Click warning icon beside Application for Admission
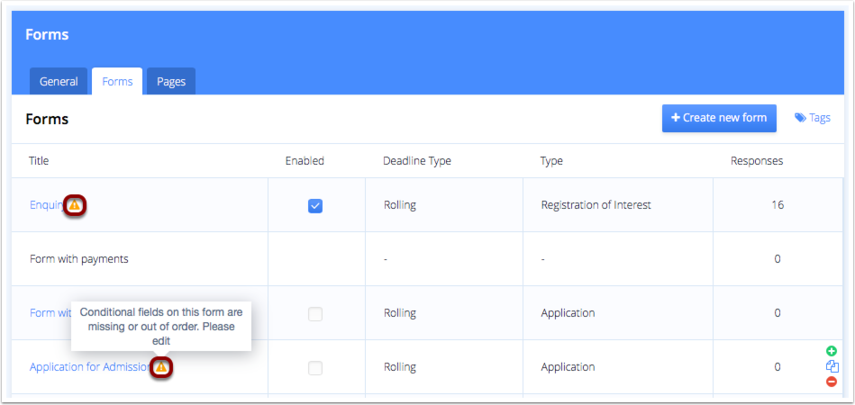Screen dimensions: 855x405 click(161, 367)
